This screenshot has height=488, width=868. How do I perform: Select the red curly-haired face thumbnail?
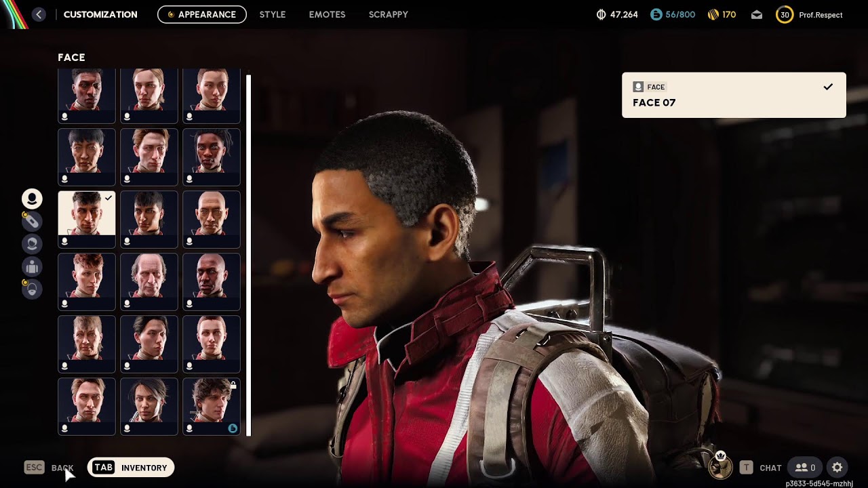click(x=87, y=282)
